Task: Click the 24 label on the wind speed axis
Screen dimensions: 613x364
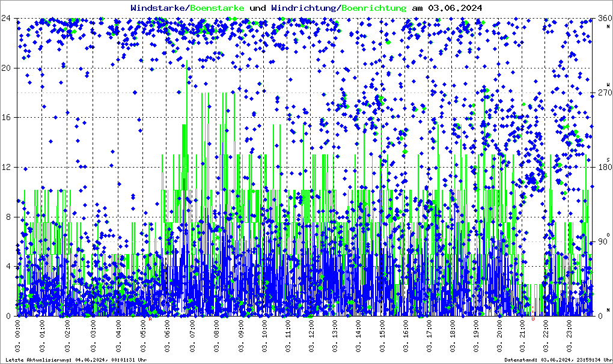Action: point(5,18)
